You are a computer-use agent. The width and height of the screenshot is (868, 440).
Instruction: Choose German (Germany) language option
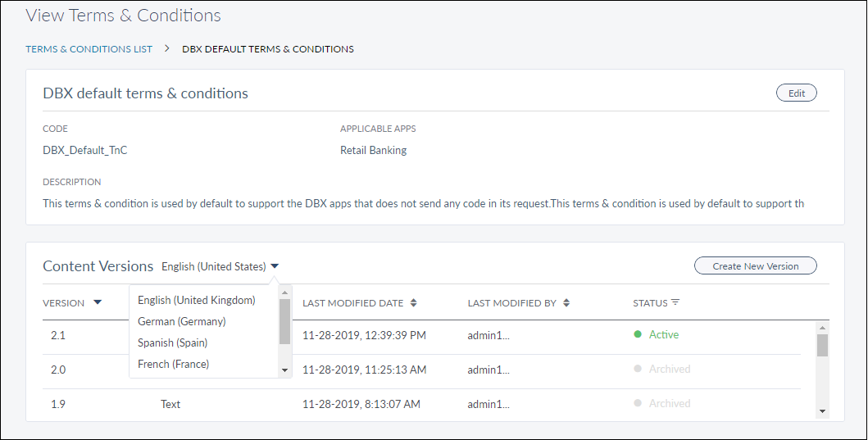tap(182, 321)
